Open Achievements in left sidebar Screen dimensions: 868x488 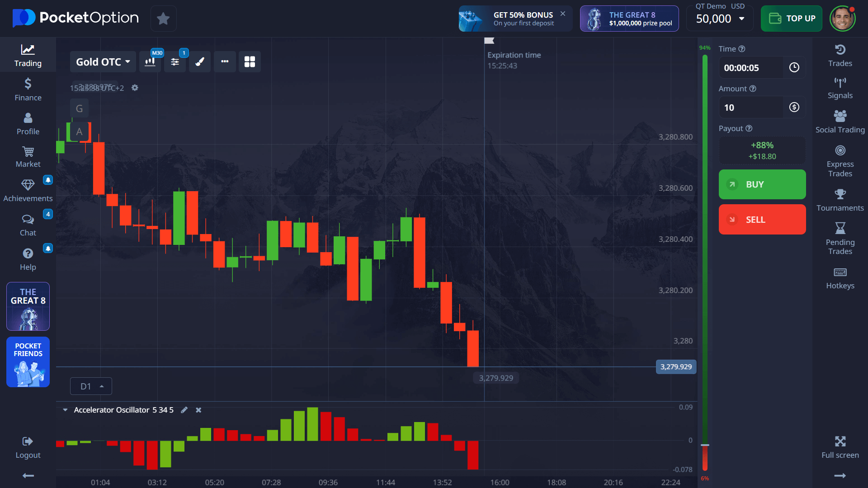[x=28, y=190]
